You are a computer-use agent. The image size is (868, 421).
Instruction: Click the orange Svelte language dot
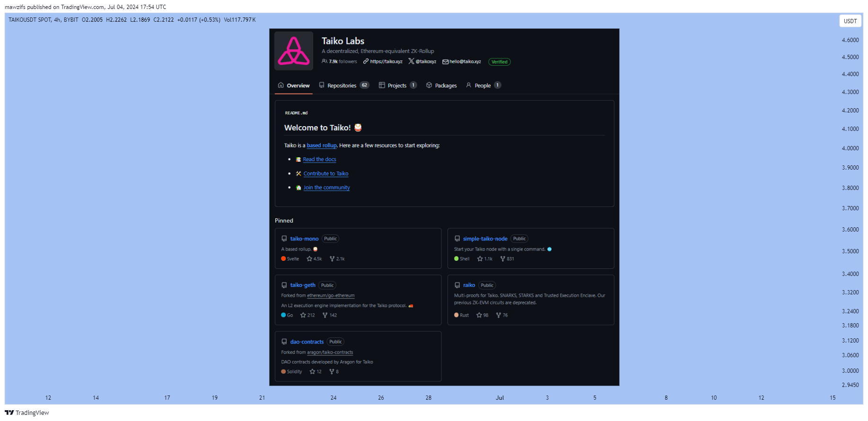point(284,258)
